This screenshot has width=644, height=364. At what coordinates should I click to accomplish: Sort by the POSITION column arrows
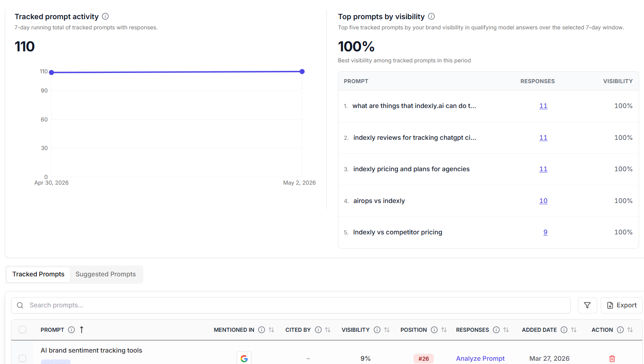coord(444,330)
